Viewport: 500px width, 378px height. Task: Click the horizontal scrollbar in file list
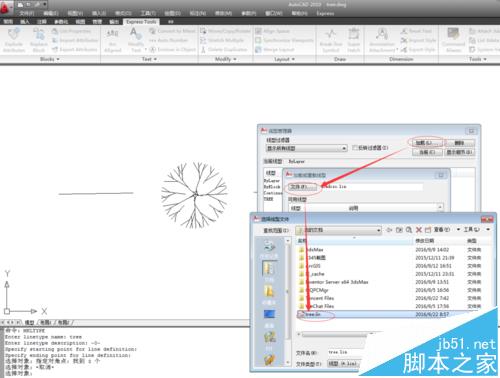tap(337, 334)
